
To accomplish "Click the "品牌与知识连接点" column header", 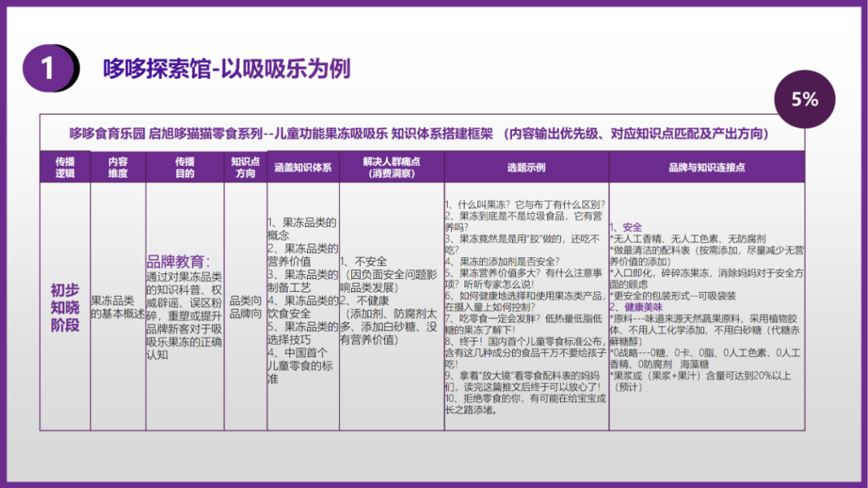I will point(707,167).
